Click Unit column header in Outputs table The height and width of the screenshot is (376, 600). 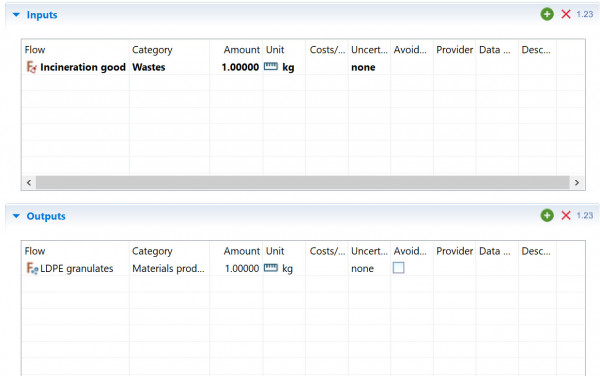[x=275, y=251]
